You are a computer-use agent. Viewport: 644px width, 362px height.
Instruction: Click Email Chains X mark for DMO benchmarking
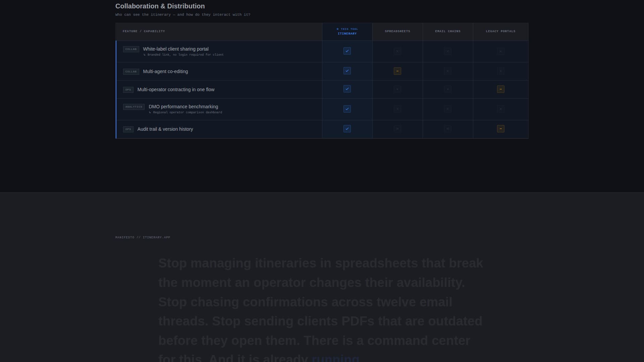448,109
